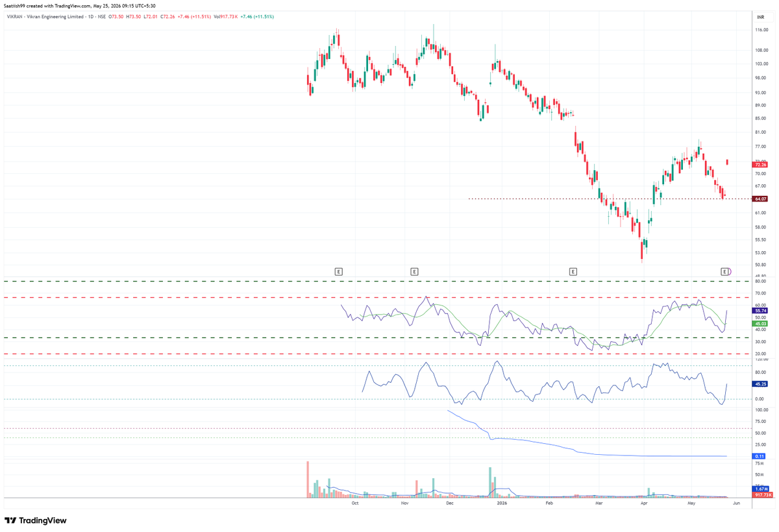Click the 98.00 price axis label
The height and width of the screenshot is (532, 779).
[761, 78]
